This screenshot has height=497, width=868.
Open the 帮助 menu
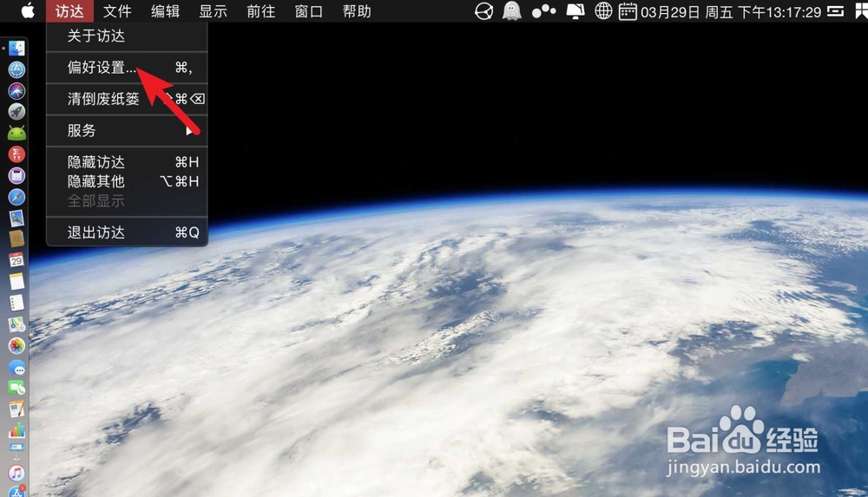click(x=357, y=11)
